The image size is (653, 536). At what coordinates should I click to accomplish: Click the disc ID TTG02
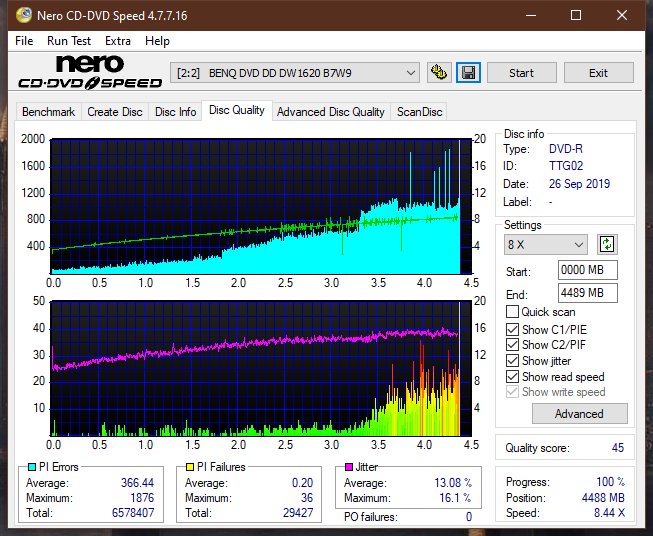click(566, 166)
